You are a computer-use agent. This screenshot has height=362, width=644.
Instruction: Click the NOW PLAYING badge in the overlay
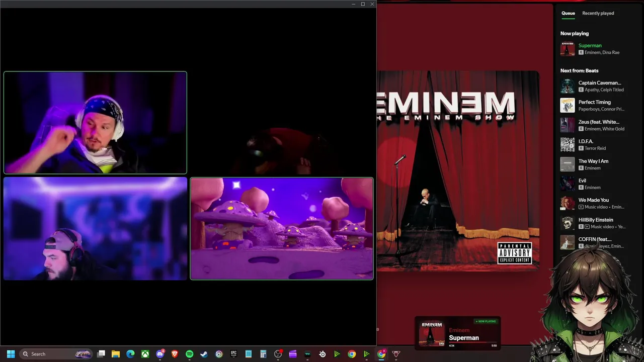tap(486, 321)
